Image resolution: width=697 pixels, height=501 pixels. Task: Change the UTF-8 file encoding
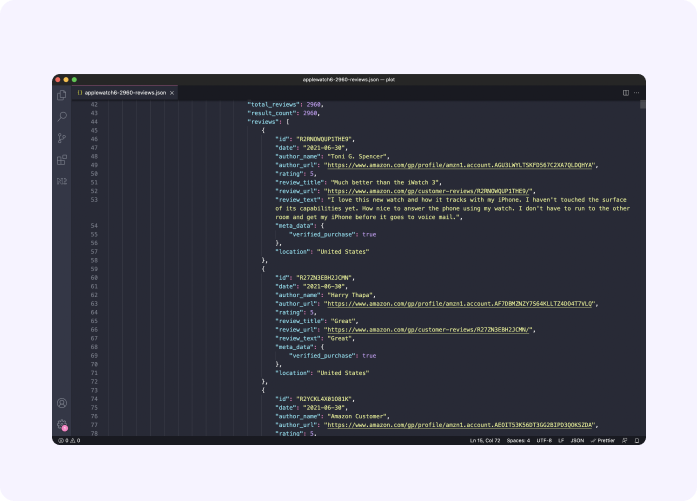pyautogui.click(x=544, y=440)
